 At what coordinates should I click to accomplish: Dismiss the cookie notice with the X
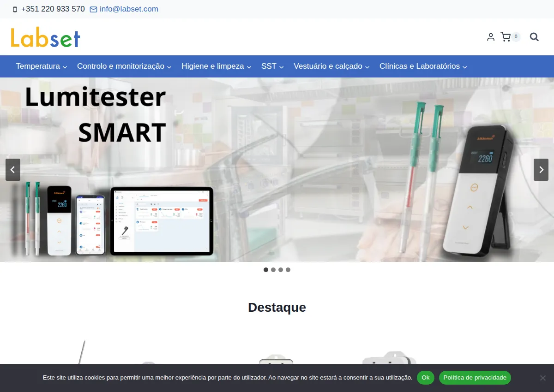click(543, 378)
